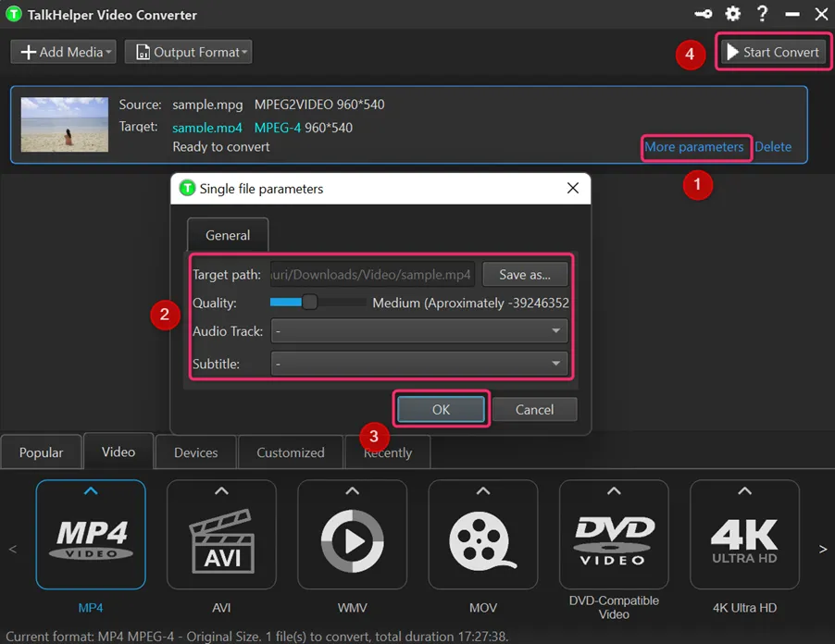Expand WMV presets with the chevron

[x=353, y=490]
